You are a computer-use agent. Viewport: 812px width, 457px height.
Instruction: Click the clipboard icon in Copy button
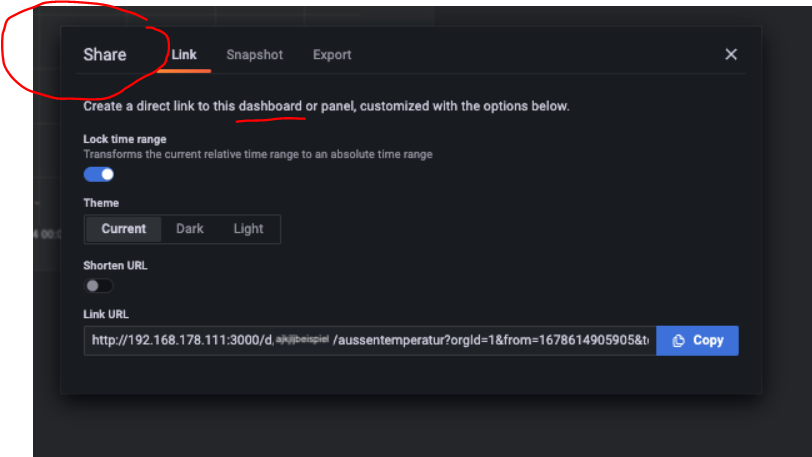coord(678,340)
